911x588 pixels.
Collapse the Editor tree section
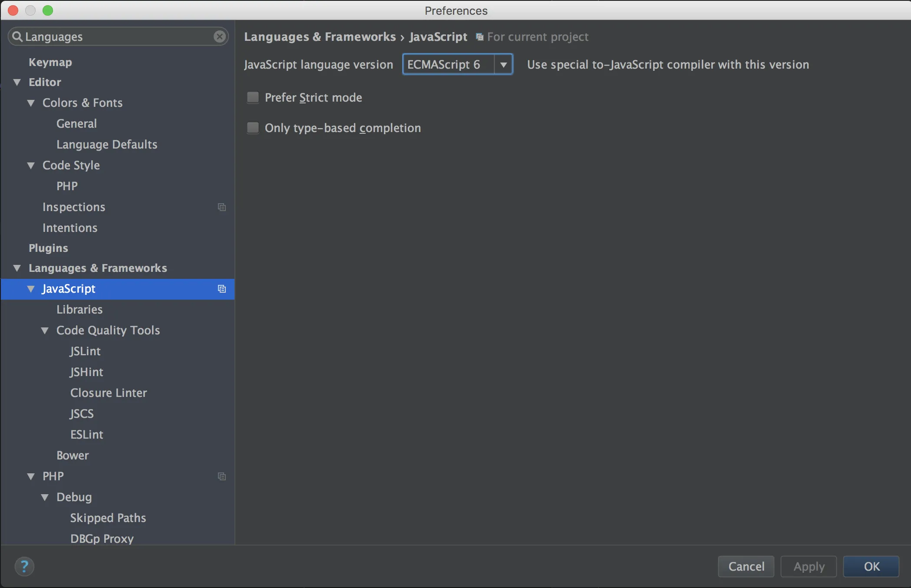pos(17,82)
